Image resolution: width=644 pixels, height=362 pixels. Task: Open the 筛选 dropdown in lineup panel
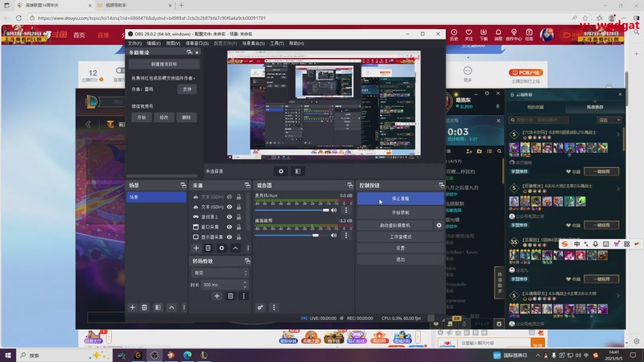609,120
